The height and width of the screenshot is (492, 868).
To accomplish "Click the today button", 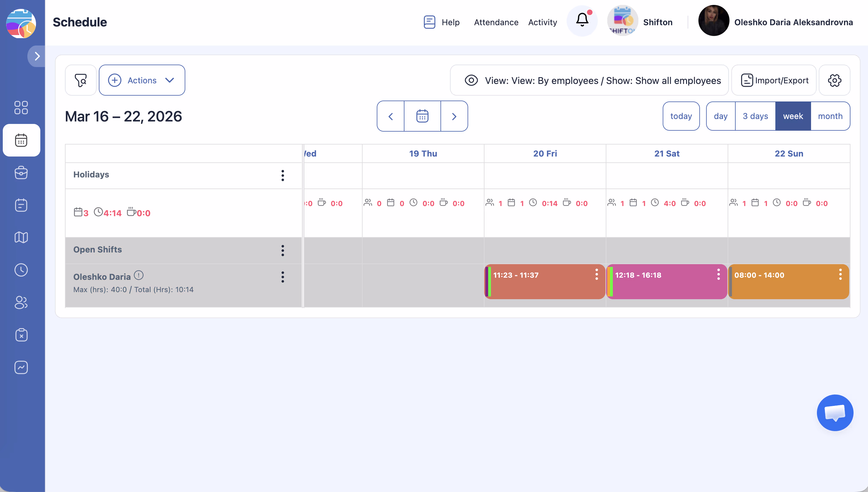I will point(681,116).
